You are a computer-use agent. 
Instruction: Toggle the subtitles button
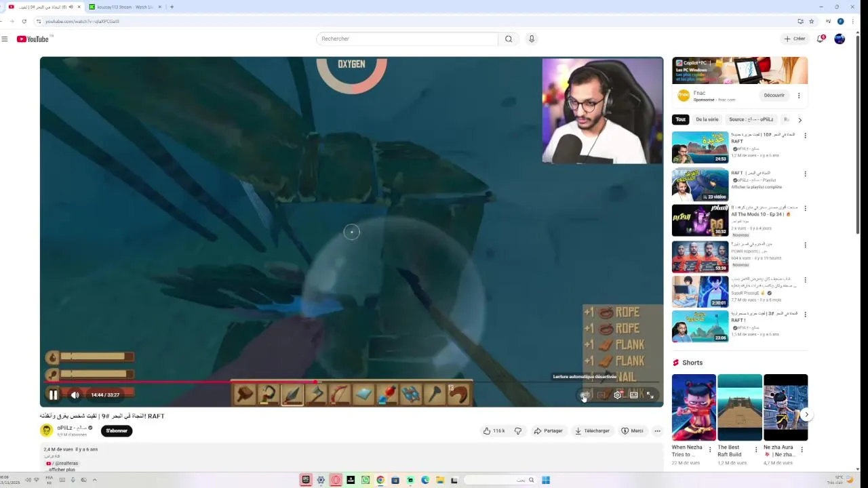[601, 395]
